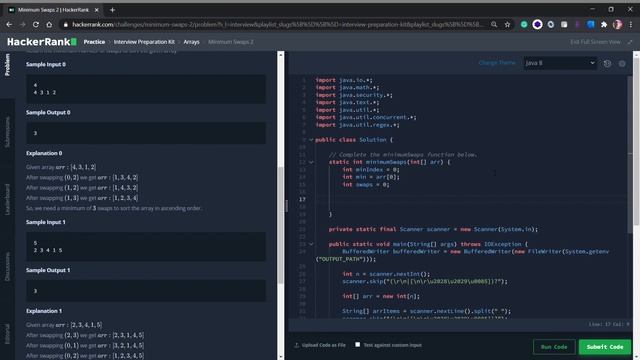Fold the main method at line 23
640x360 pixels.
click(x=311, y=244)
